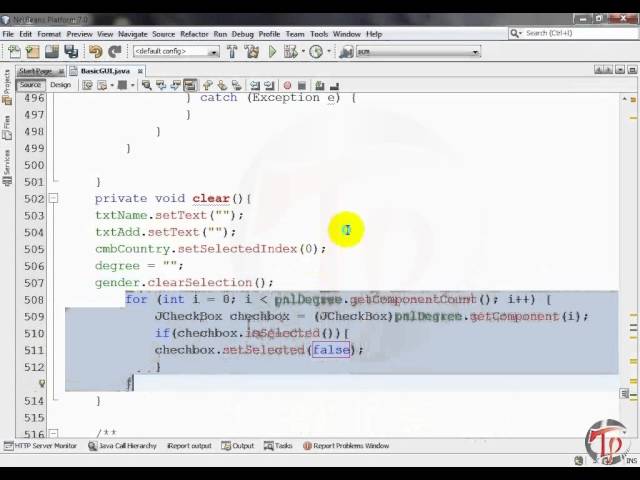Click the Find Next Occurrence icon
This screenshot has height=480, width=640.
click(176, 85)
